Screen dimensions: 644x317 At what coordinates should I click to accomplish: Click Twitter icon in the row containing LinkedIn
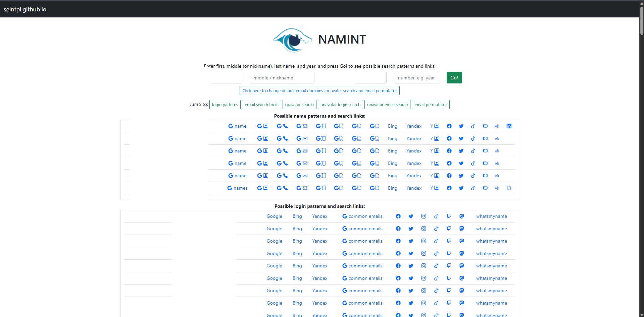click(461, 126)
